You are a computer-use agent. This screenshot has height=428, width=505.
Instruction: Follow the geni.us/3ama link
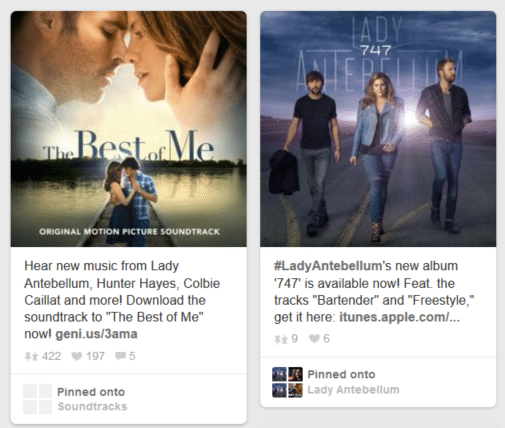pyautogui.click(x=96, y=334)
